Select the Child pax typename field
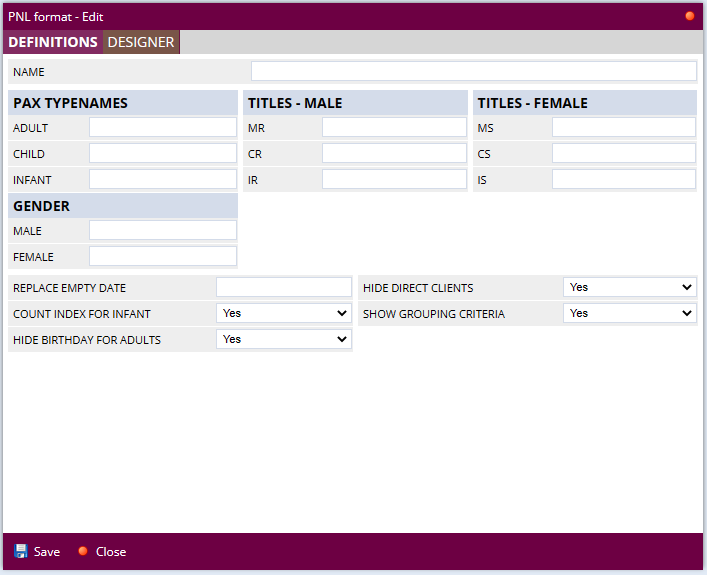Image resolution: width=707 pixels, height=575 pixels. tap(163, 154)
